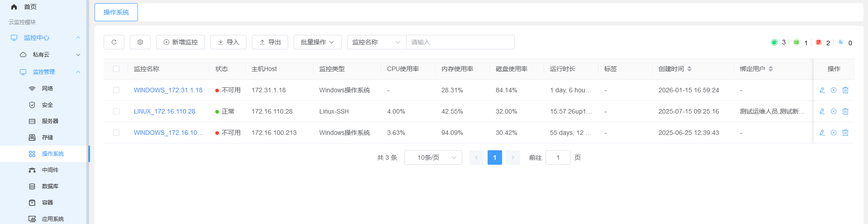
Task: Click the container icon beside 容器
Action: (32, 203)
